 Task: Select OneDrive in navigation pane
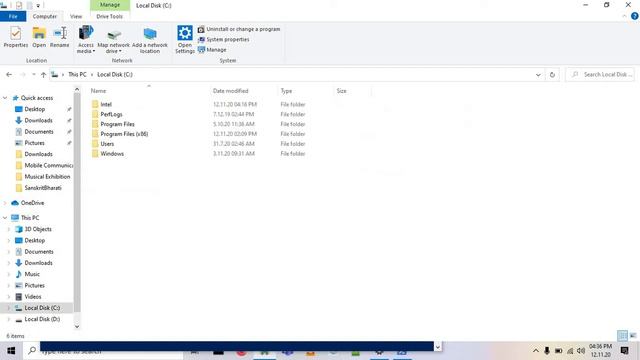(x=32, y=203)
